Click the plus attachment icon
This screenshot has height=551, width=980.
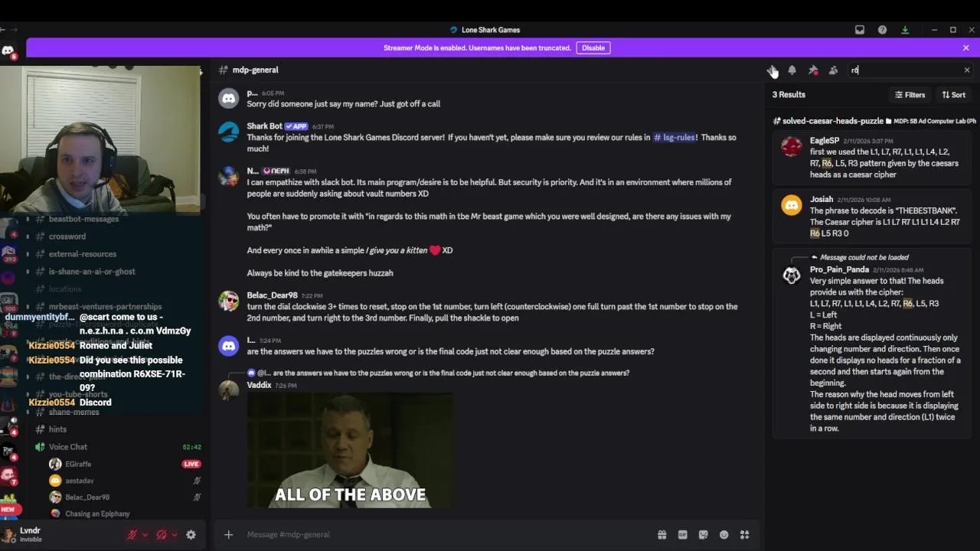[228, 535]
